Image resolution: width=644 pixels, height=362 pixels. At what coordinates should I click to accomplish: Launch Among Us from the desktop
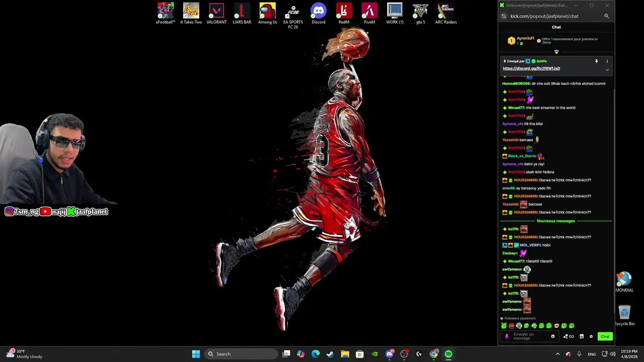(x=268, y=14)
